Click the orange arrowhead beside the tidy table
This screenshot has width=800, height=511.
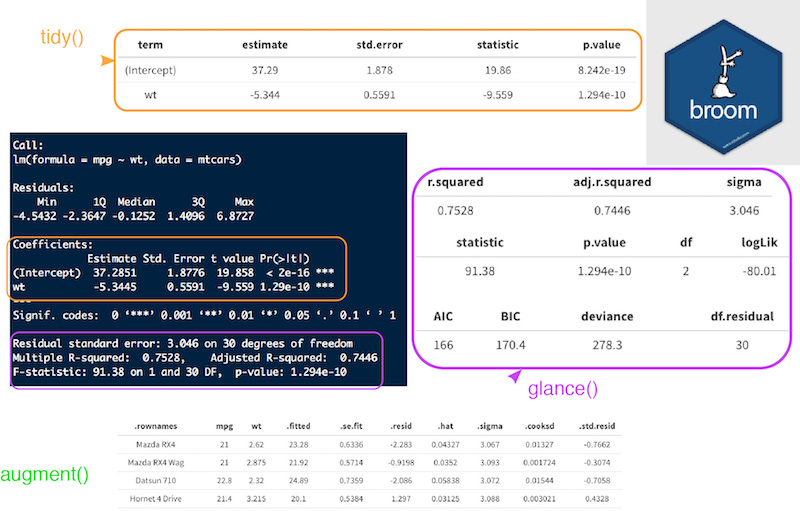click(x=105, y=62)
